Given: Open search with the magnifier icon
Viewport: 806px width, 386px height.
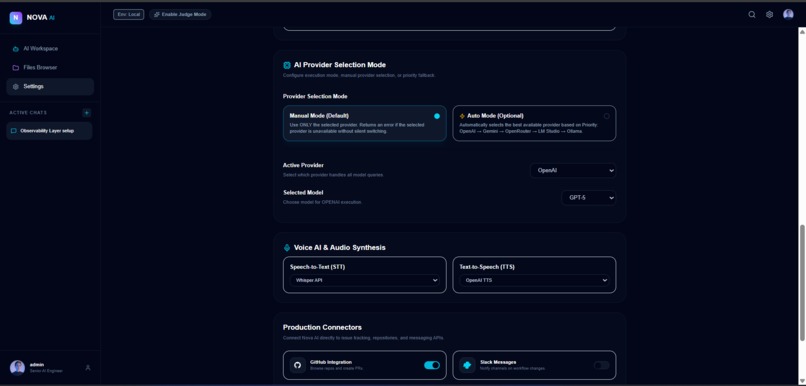Looking at the screenshot, I should pyautogui.click(x=752, y=14).
